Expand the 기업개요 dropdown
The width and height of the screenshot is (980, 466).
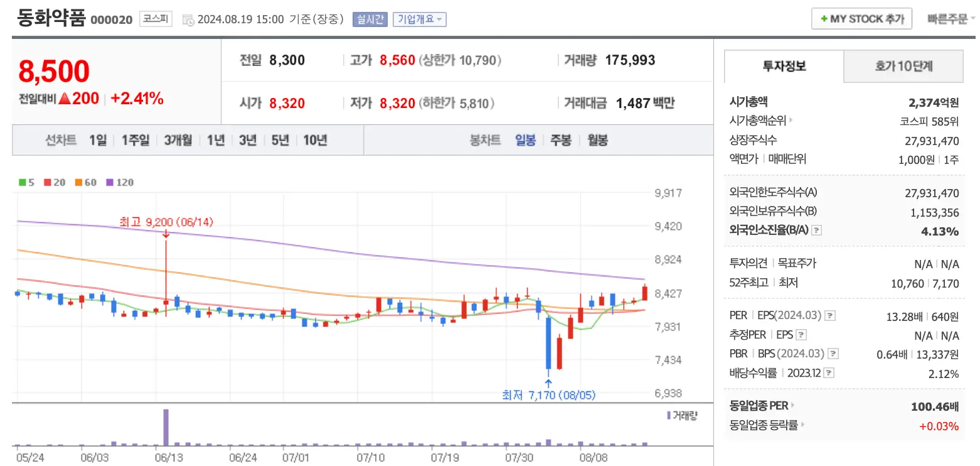click(420, 19)
